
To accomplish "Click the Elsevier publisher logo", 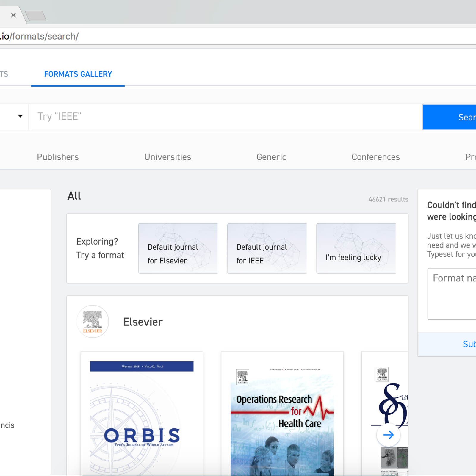I will point(93,322).
